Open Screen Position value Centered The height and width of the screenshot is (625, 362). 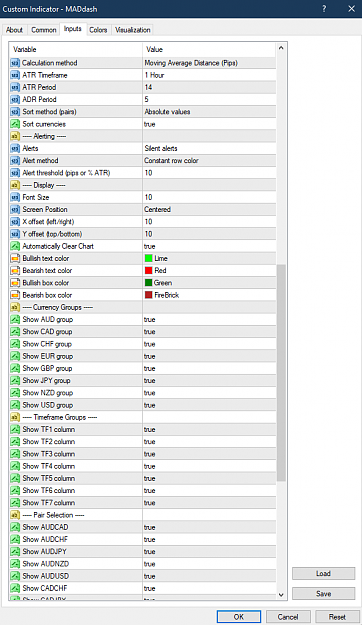pyautogui.click(x=209, y=210)
